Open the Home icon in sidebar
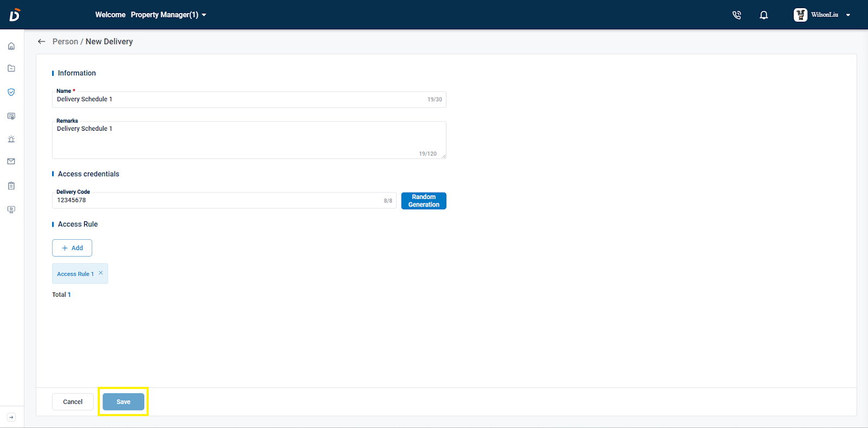The width and height of the screenshot is (868, 428). pyautogui.click(x=11, y=46)
